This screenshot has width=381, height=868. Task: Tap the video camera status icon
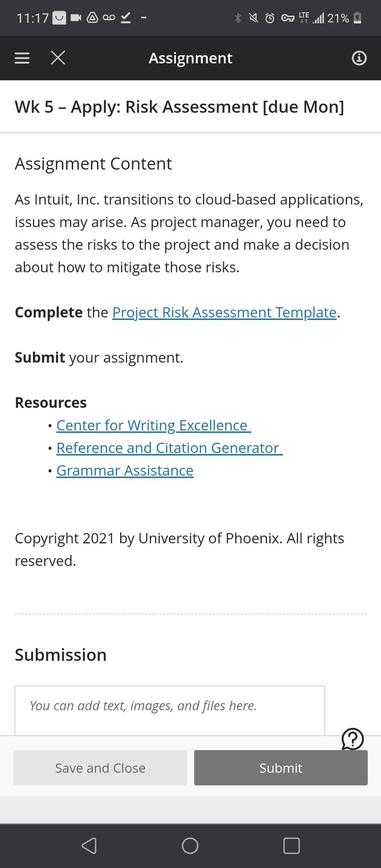click(76, 17)
